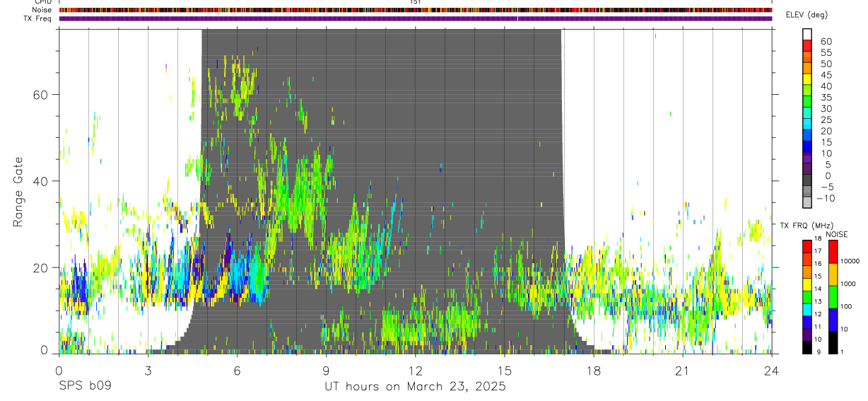The height and width of the screenshot is (401, 868).
Task: Click the NOISE legend title
Action: (836, 234)
